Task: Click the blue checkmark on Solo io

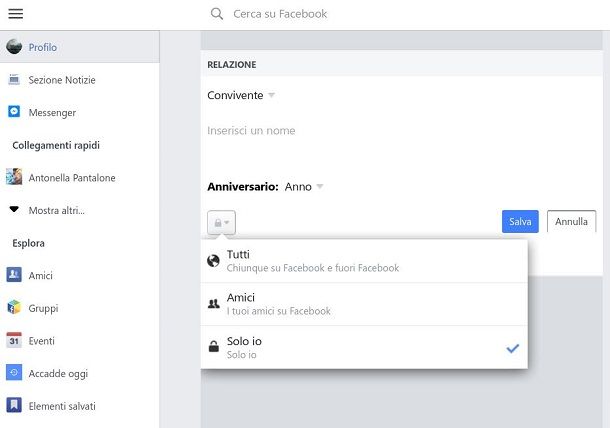Action: click(513, 348)
